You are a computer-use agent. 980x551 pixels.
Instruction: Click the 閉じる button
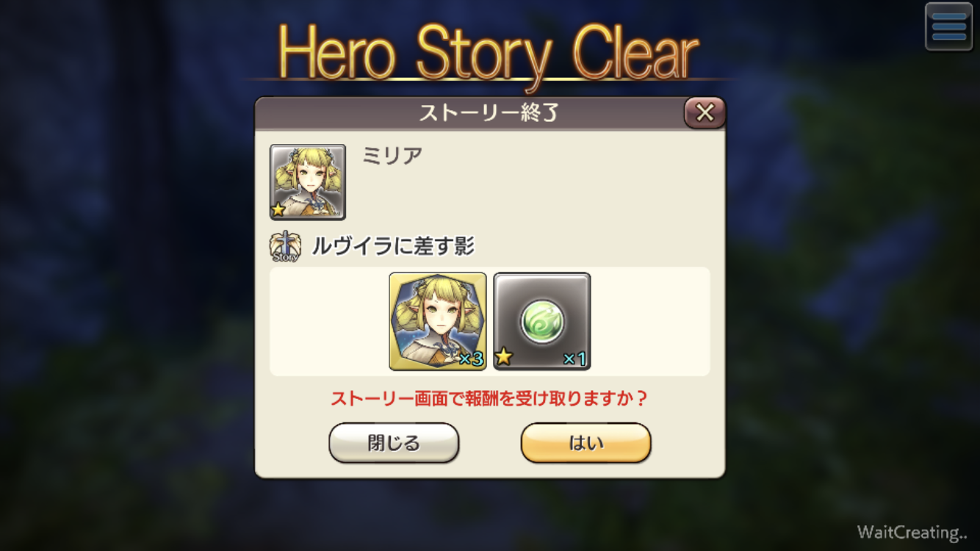pyautogui.click(x=394, y=443)
